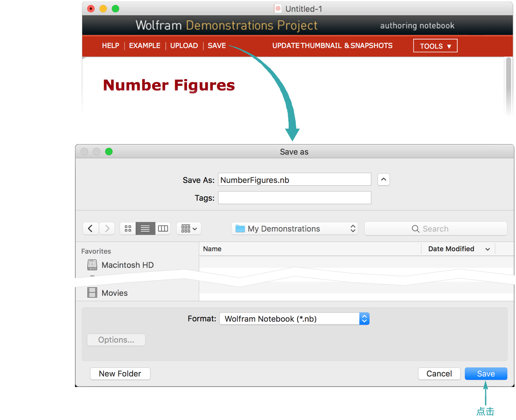Image resolution: width=516 pixels, height=420 pixels.
Task: Click UPLOAD in the toolbar
Action: [184, 46]
